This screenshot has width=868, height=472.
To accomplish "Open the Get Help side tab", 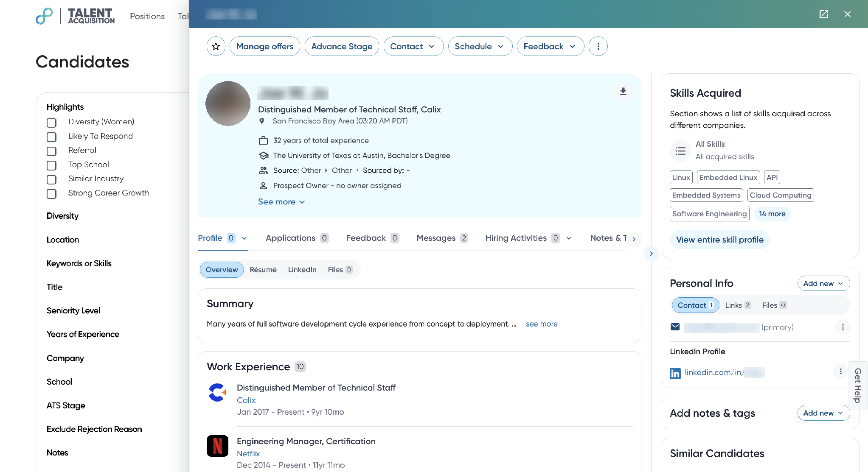I will [x=858, y=385].
